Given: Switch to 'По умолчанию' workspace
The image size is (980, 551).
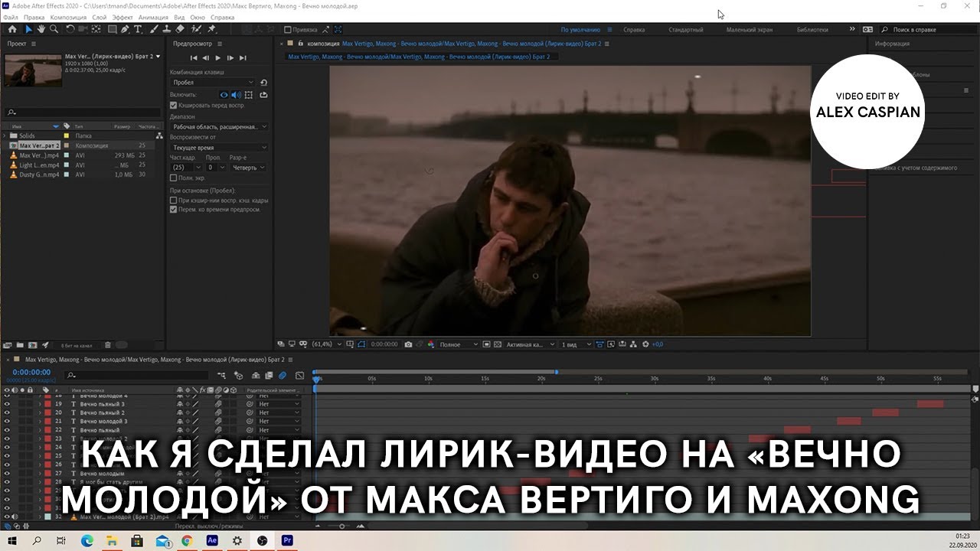Looking at the screenshot, I should coord(580,30).
